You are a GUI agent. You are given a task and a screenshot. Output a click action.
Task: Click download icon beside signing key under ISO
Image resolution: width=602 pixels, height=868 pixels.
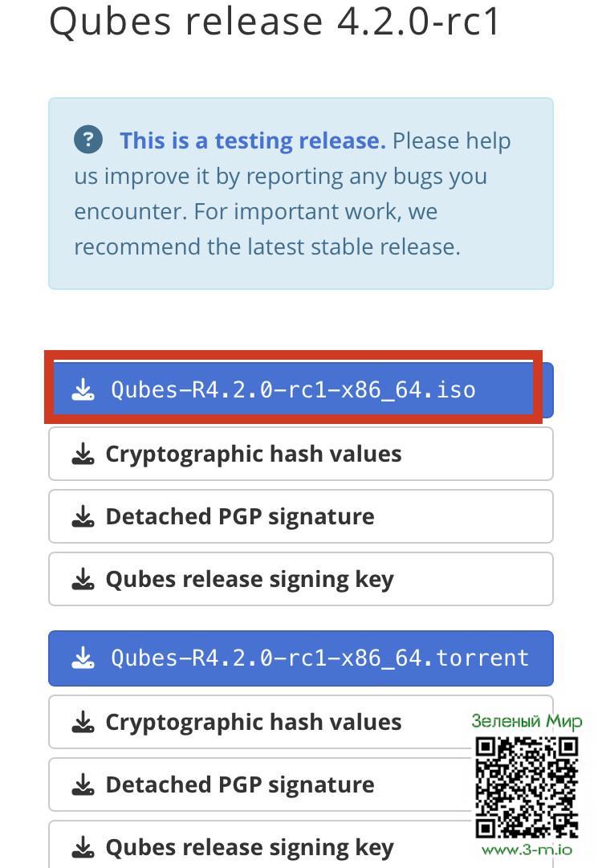pos(83,579)
